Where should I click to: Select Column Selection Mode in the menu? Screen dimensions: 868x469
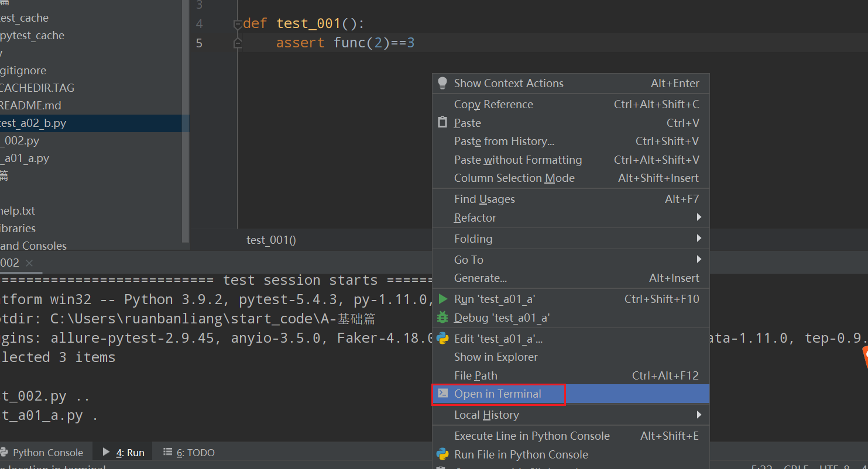(x=514, y=178)
